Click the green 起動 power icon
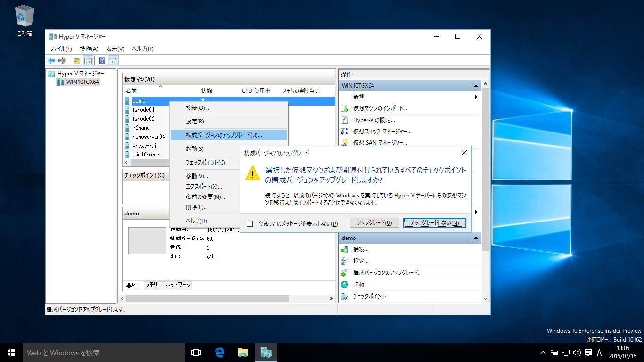Viewport: 644px width, 362px height. click(x=345, y=285)
